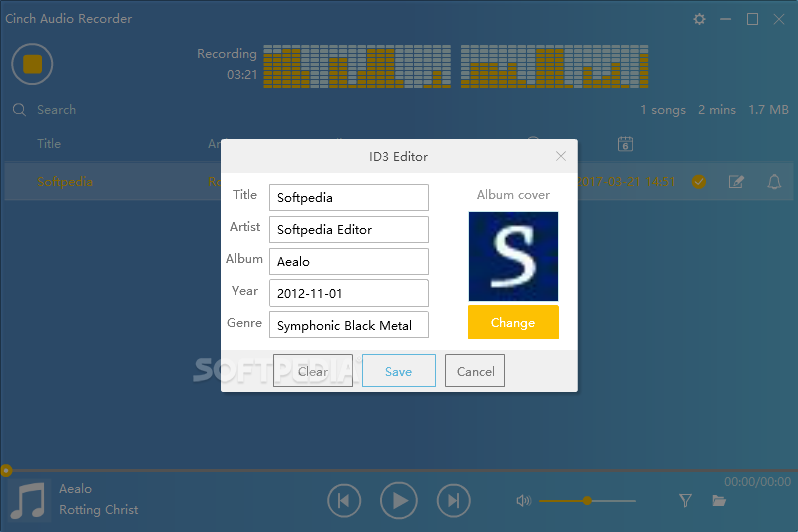Maximize the Cinch Audio Recorder window
Viewport: 798px width, 532px height.
[752, 19]
